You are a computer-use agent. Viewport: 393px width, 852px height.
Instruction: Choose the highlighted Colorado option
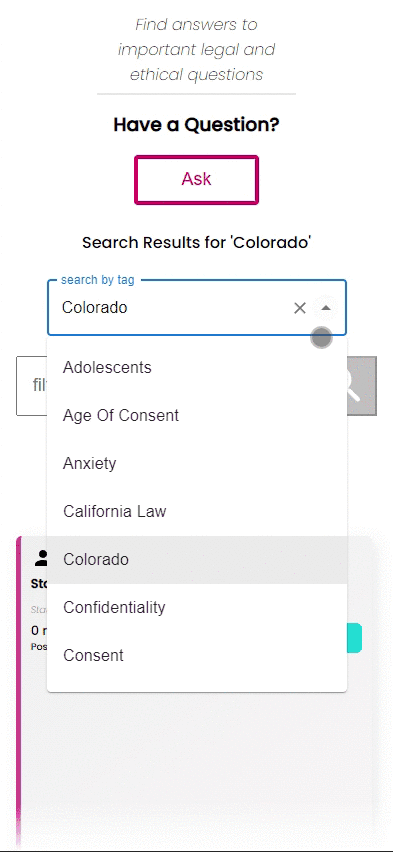pos(197,560)
